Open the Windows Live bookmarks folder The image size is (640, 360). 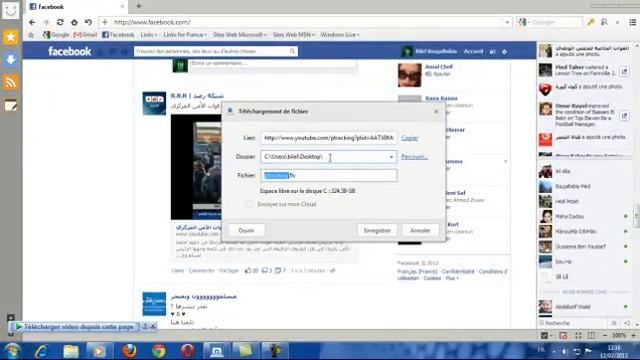click(340, 35)
